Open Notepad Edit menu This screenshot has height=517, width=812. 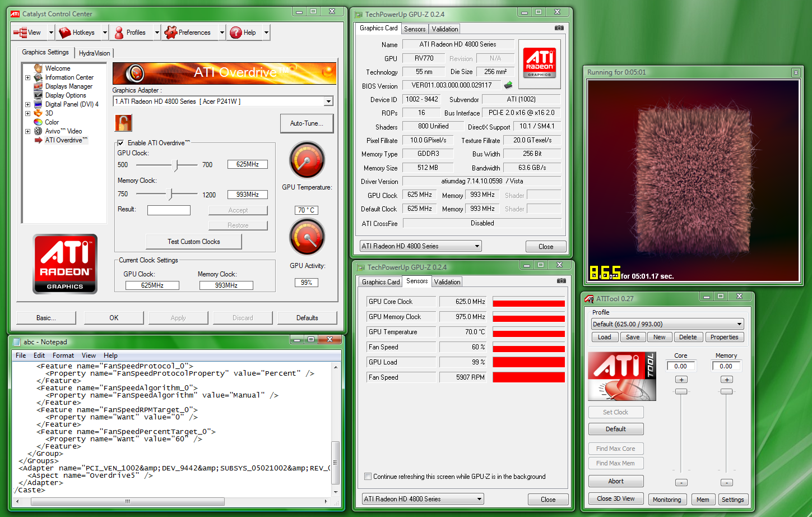(x=39, y=356)
